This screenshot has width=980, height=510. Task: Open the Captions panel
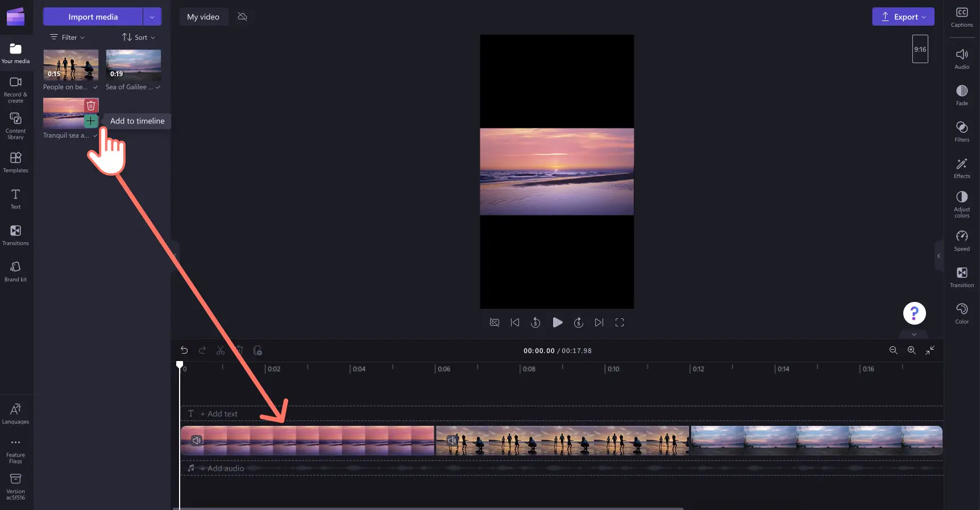click(x=962, y=17)
